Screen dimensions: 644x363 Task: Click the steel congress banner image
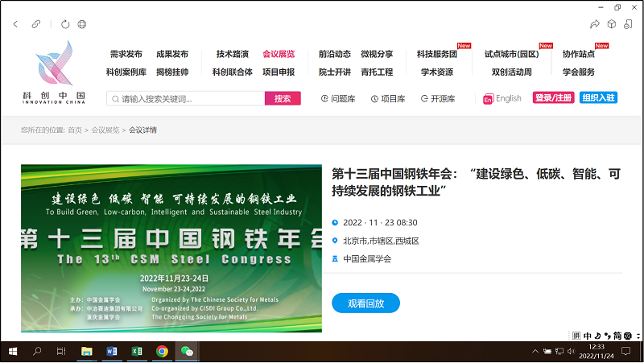[x=171, y=249]
